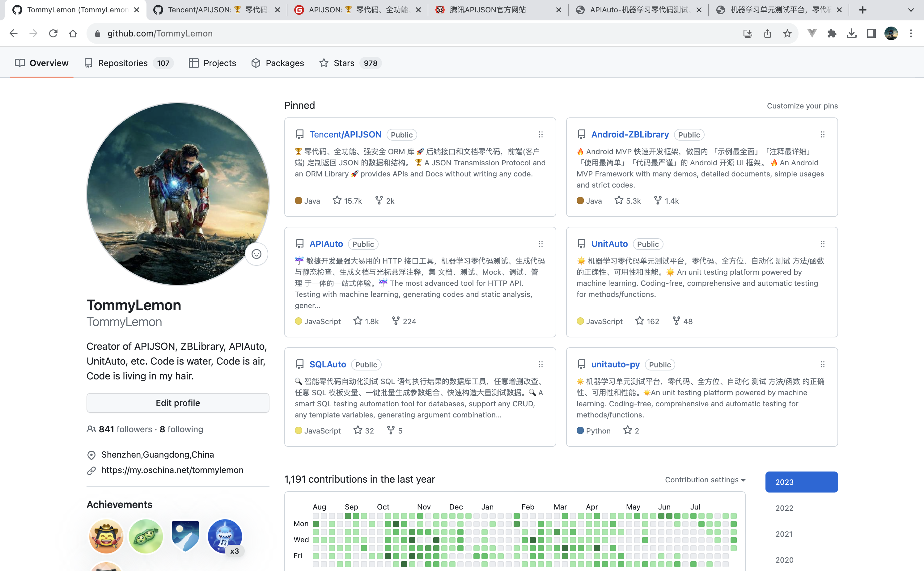Click the share page icon in address bar

click(767, 34)
